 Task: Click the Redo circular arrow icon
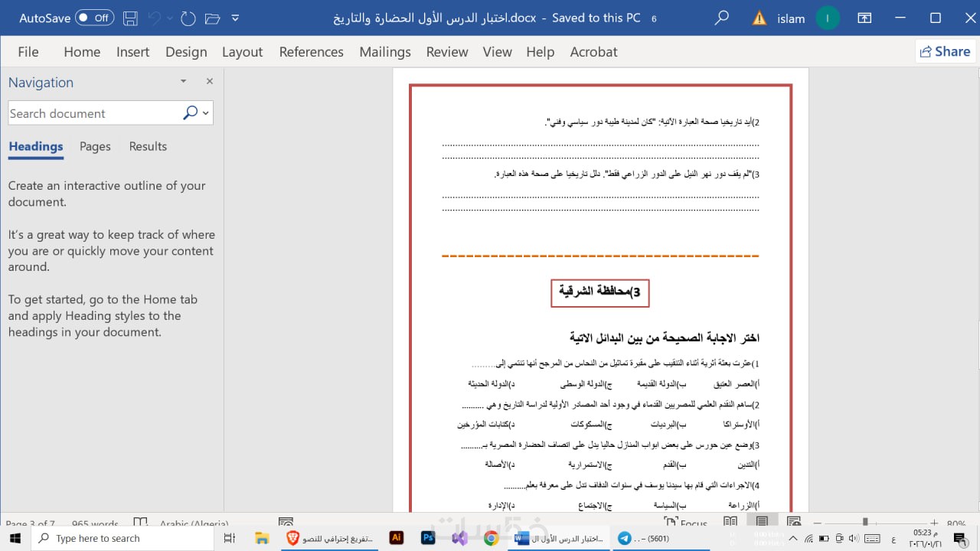point(188,18)
